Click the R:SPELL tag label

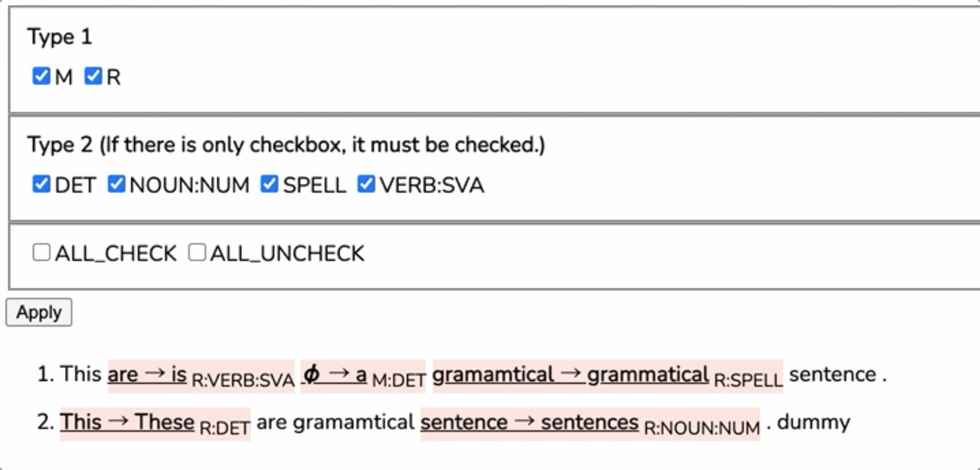748,381
